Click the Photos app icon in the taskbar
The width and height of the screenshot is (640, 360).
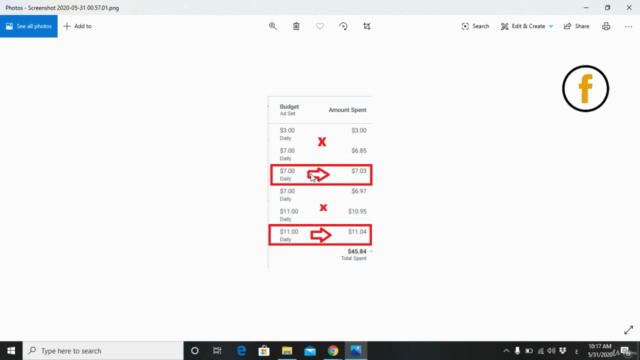[x=356, y=351]
